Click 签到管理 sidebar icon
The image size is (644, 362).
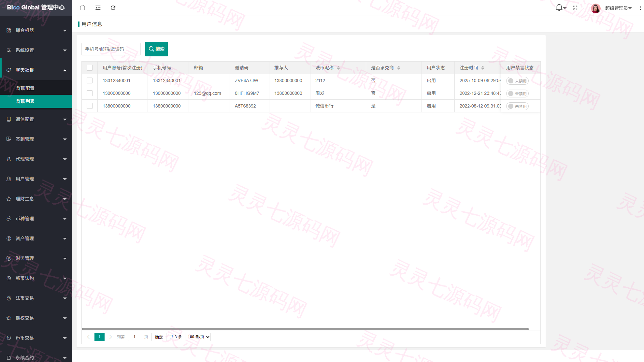tap(9, 139)
